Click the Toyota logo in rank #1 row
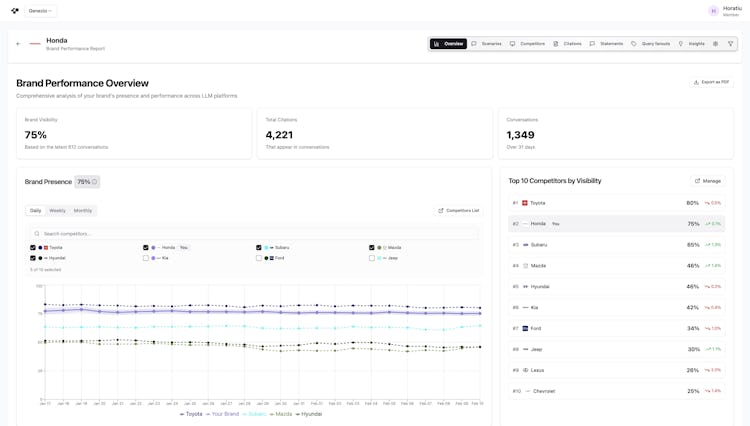 [x=525, y=203]
